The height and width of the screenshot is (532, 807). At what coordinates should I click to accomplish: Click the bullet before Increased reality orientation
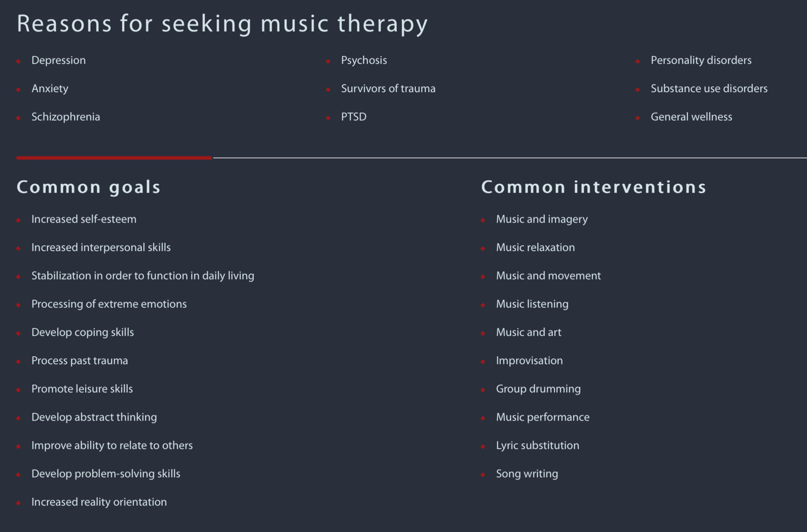[x=18, y=503]
